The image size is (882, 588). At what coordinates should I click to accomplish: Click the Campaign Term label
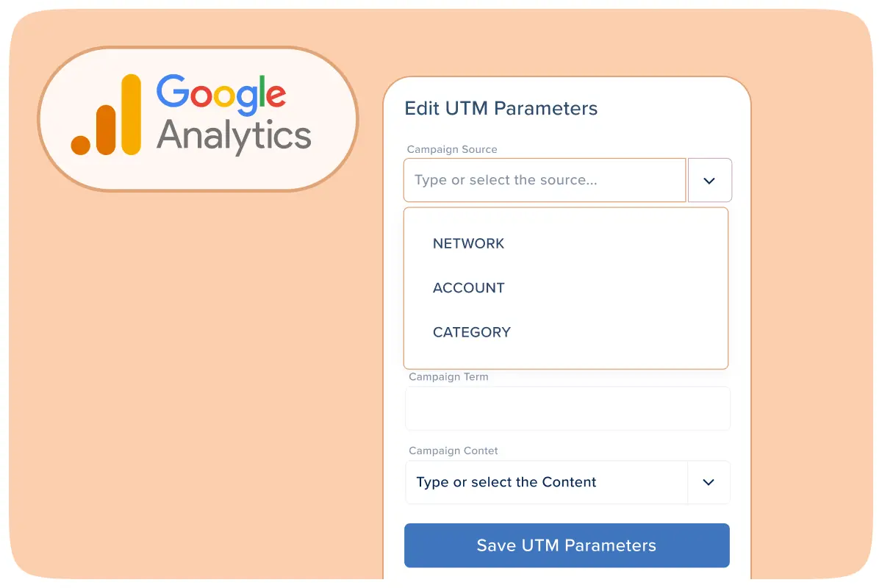coord(448,377)
